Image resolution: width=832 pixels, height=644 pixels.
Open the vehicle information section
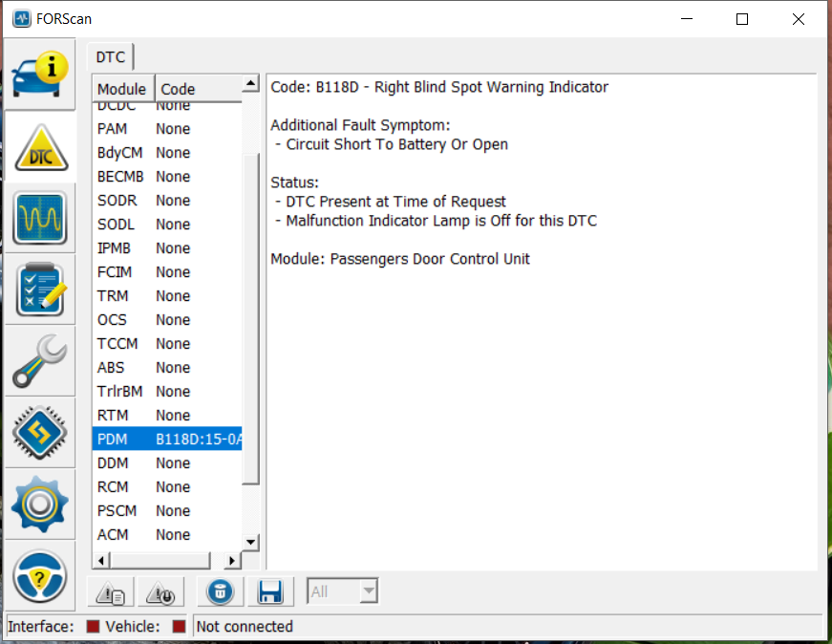[x=40, y=74]
